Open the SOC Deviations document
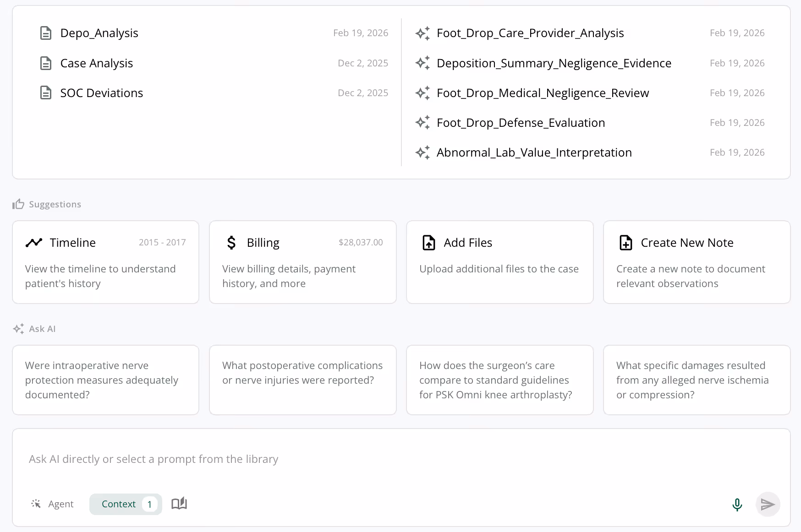 (x=101, y=92)
